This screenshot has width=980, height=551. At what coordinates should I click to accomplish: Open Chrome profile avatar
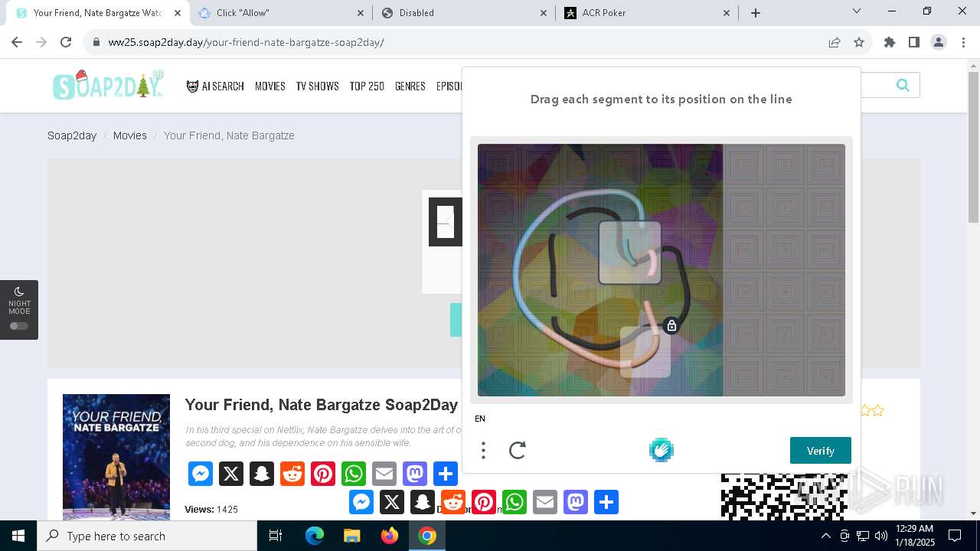point(939,42)
